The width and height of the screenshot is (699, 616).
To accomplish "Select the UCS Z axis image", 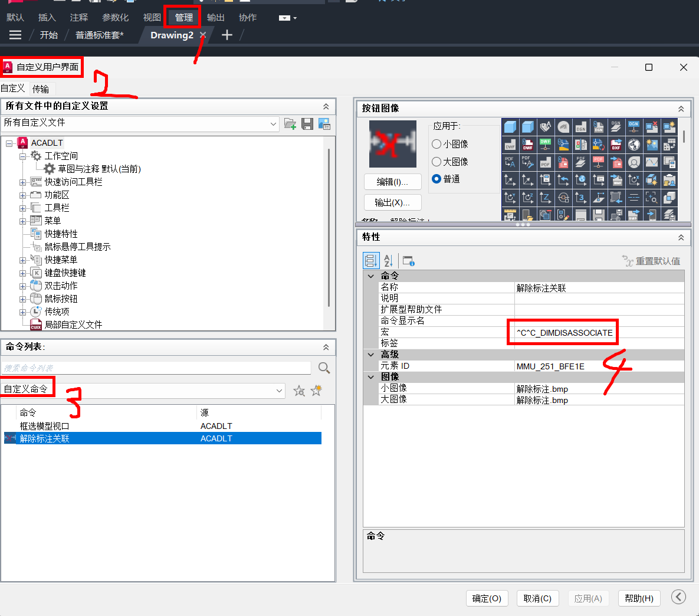I will click(546, 198).
